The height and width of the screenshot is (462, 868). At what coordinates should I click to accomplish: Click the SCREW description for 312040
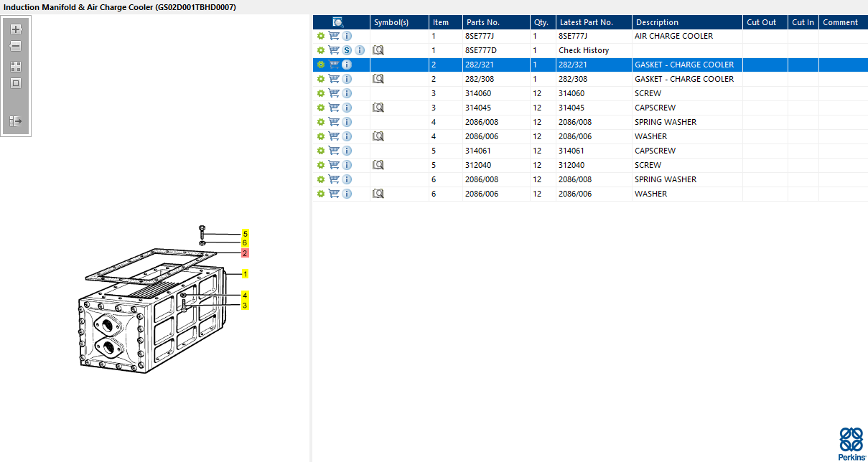pyautogui.click(x=648, y=165)
